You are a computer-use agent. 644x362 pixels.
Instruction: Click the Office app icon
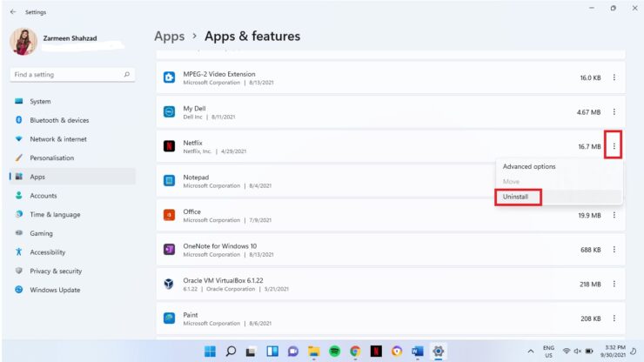169,215
